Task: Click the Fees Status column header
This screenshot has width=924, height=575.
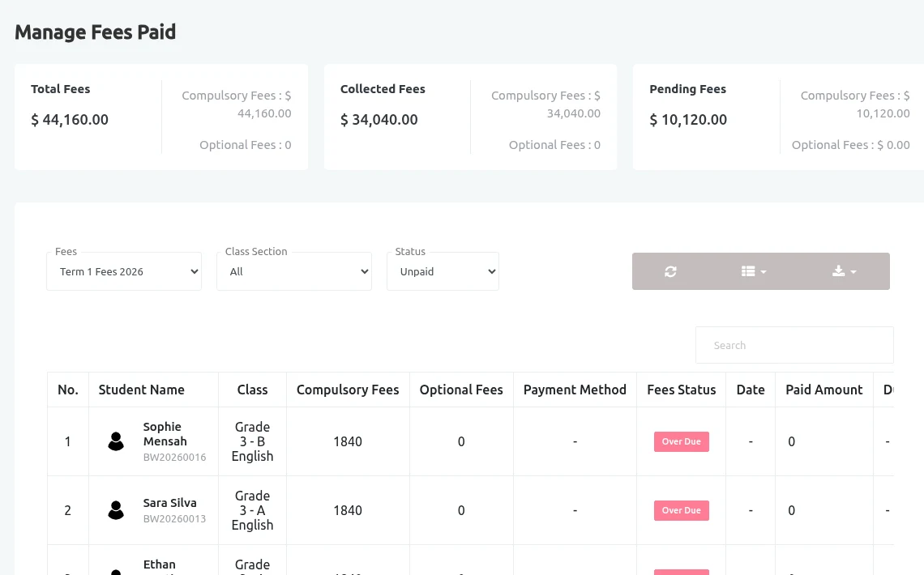Action: point(681,390)
